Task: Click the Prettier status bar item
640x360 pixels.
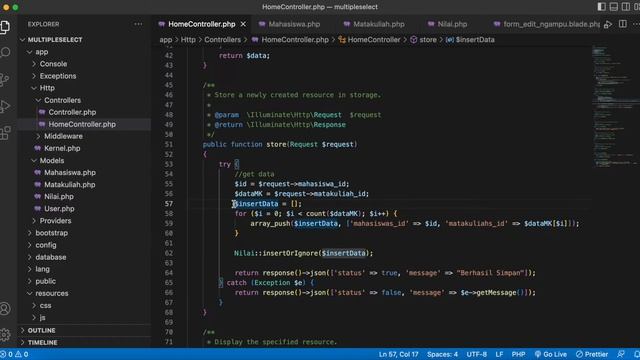Action: coord(592,354)
